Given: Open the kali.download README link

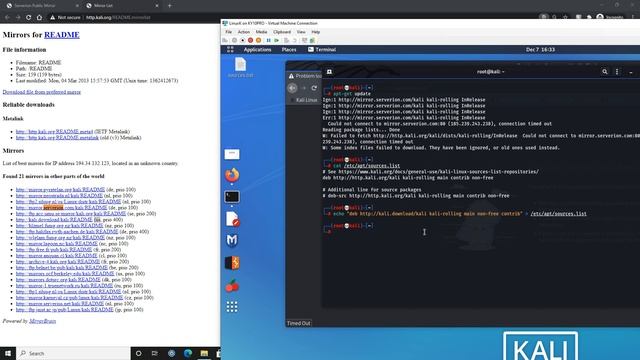Looking at the screenshot, I should click(x=54, y=220).
